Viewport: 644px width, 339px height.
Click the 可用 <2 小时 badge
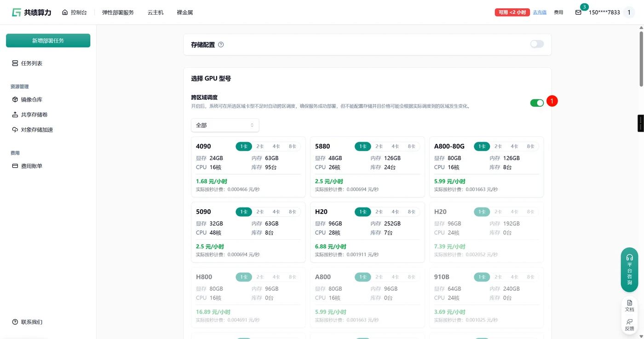coord(512,12)
